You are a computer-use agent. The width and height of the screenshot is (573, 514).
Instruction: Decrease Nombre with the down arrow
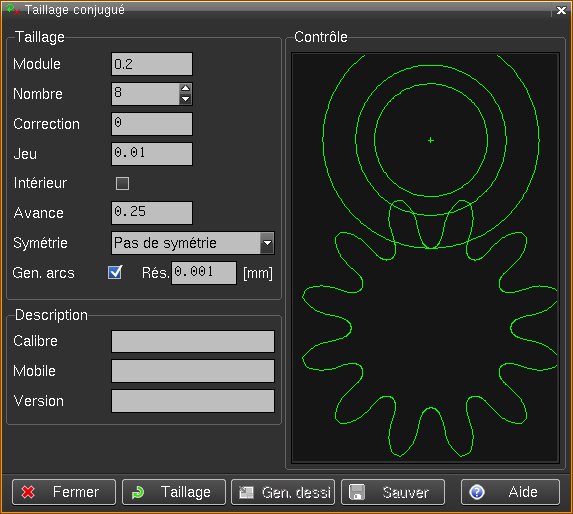coord(186,99)
